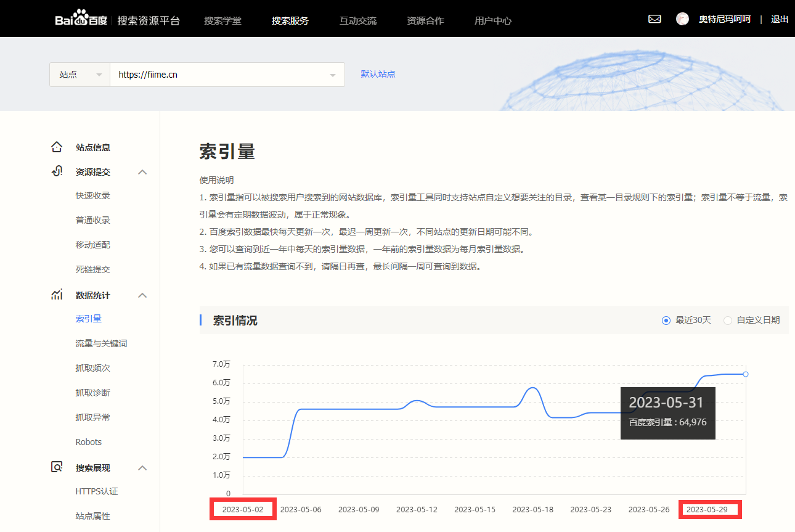This screenshot has height=532, width=795.
Task: Click the link icon beside 资源提交
Action: click(x=57, y=171)
